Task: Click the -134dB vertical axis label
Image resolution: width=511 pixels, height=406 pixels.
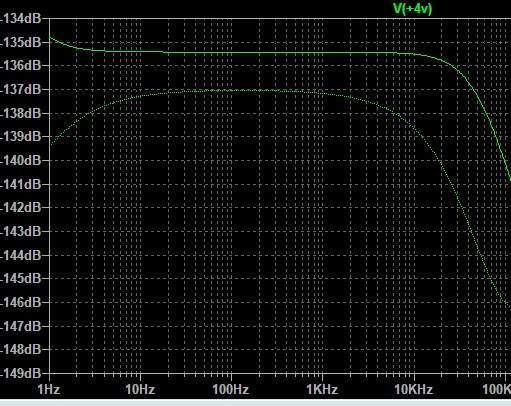Action: [x=21, y=18]
